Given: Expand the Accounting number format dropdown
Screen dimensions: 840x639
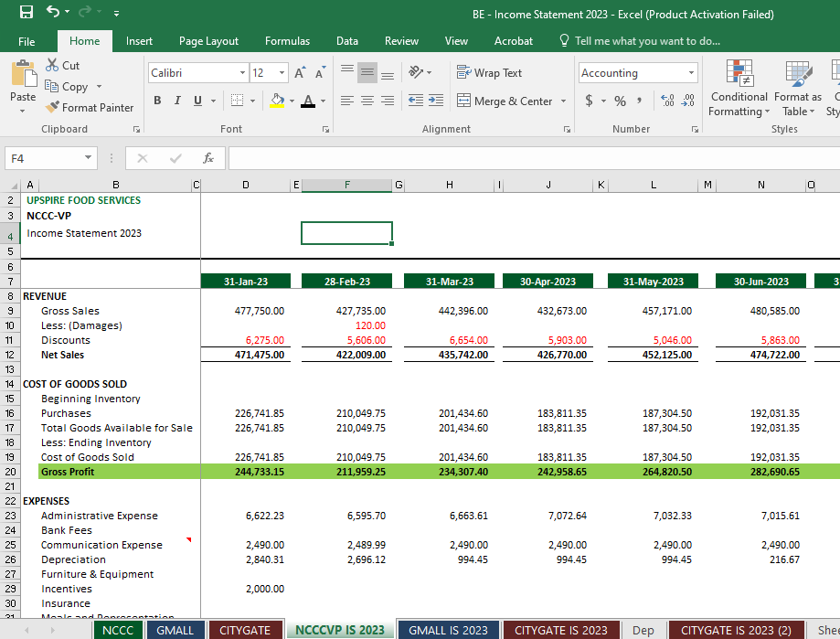Looking at the screenshot, I should tap(691, 73).
